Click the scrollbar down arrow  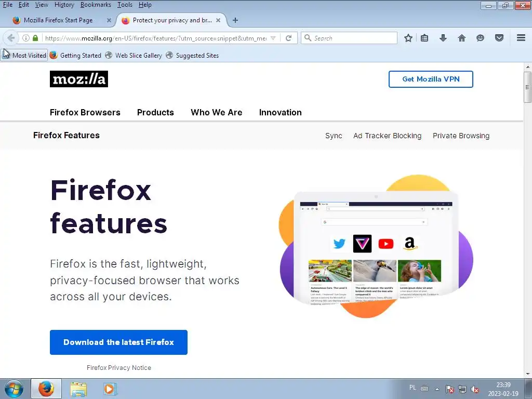(528, 374)
